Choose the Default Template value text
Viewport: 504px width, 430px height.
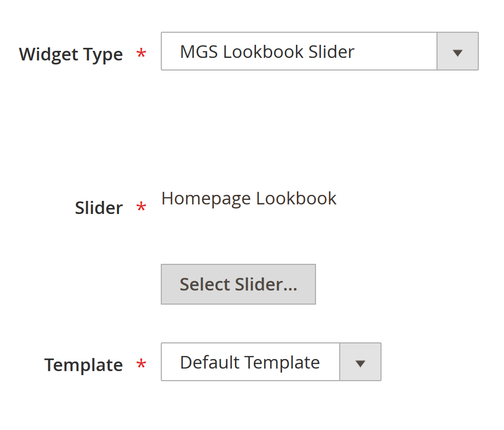(249, 363)
